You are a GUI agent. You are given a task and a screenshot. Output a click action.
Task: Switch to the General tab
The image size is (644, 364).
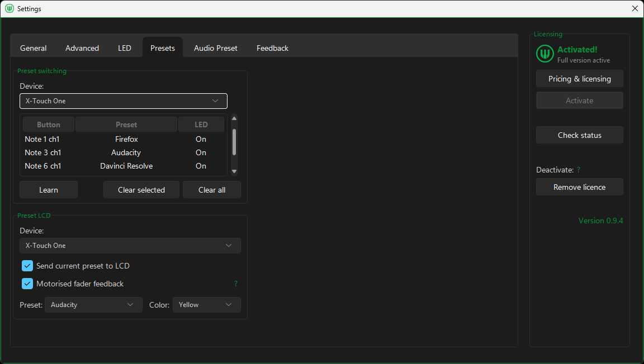(34, 48)
